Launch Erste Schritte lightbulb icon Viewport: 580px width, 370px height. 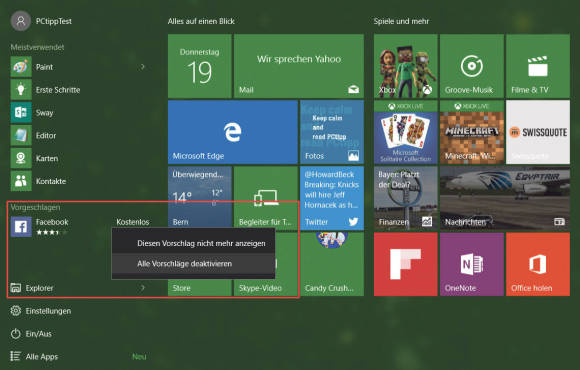(21, 90)
